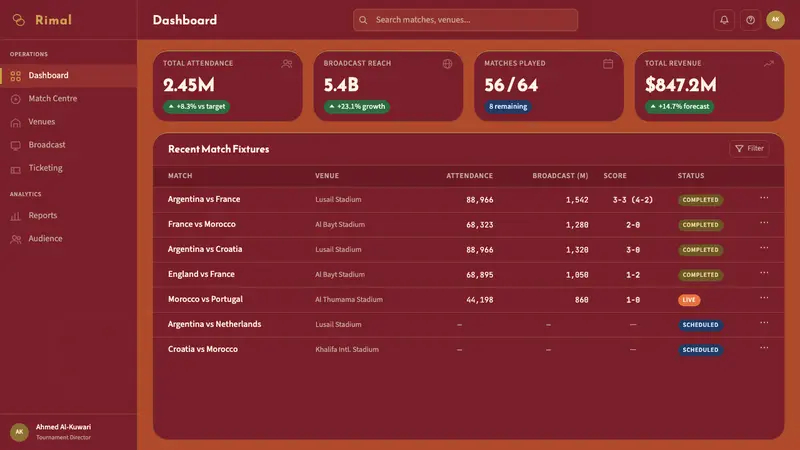
Task: Click the 68,895 attendance value
Action: pos(480,275)
